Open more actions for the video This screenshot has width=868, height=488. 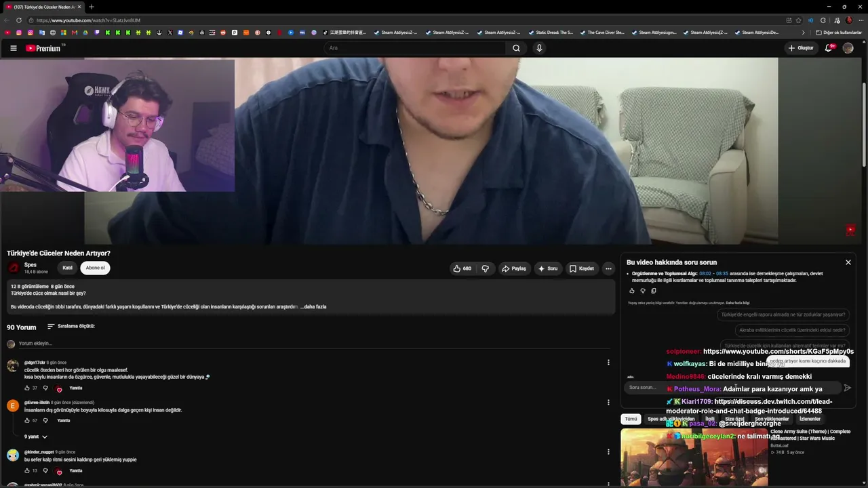[x=608, y=268]
